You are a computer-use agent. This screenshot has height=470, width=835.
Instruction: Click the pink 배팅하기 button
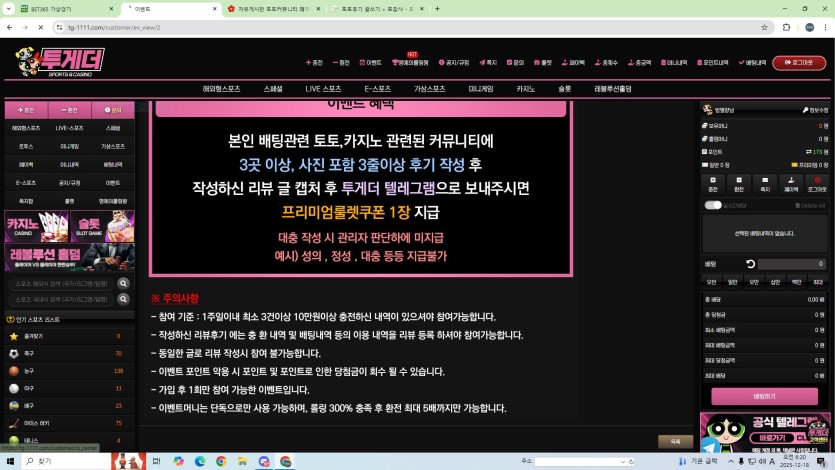point(764,396)
